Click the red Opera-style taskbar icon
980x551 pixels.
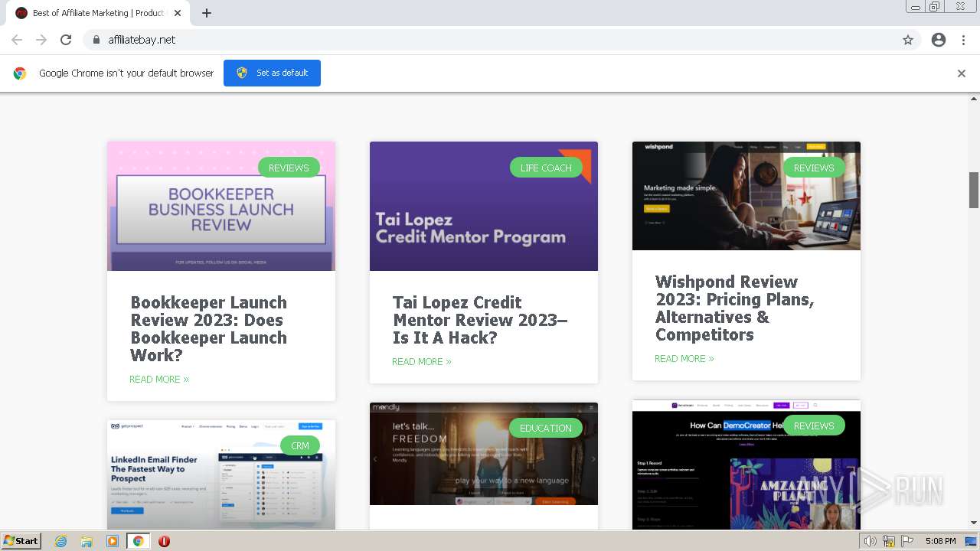pos(164,541)
